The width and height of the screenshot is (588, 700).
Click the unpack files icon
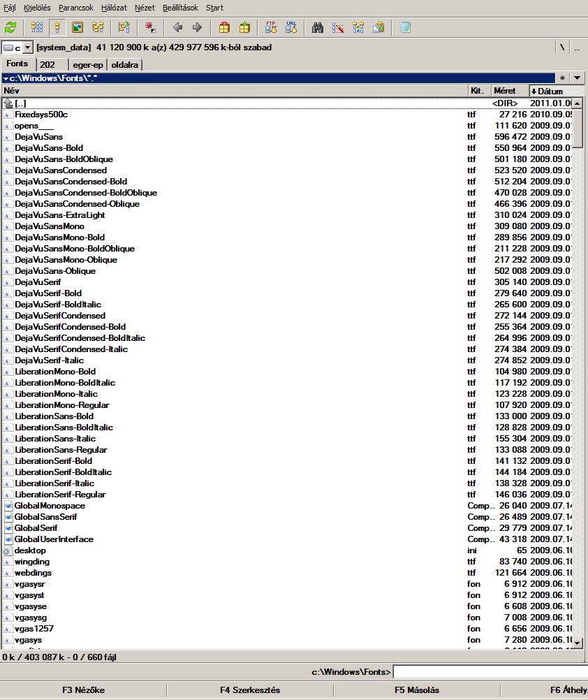(x=244, y=28)
